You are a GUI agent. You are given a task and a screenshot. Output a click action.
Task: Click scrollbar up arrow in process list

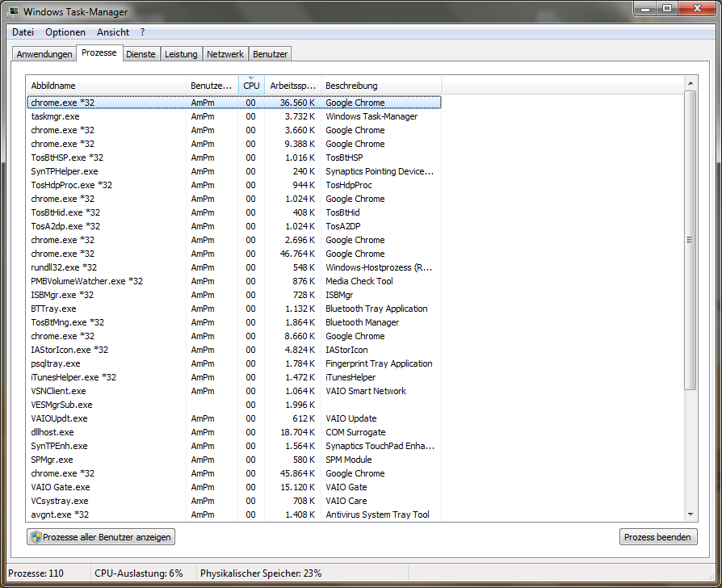coord(690,82)
